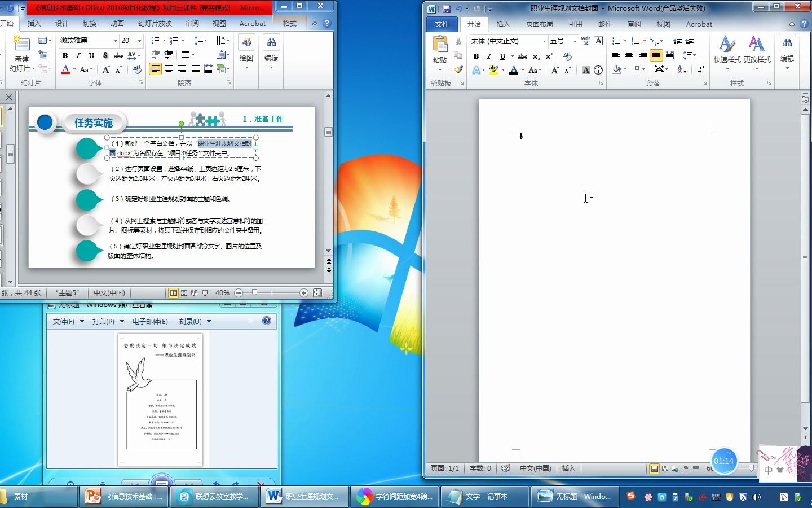Viewport: 812px width, 508px height.
Task: Open PowerPoint font dropdown 微软雅黑
Action: 115,41
